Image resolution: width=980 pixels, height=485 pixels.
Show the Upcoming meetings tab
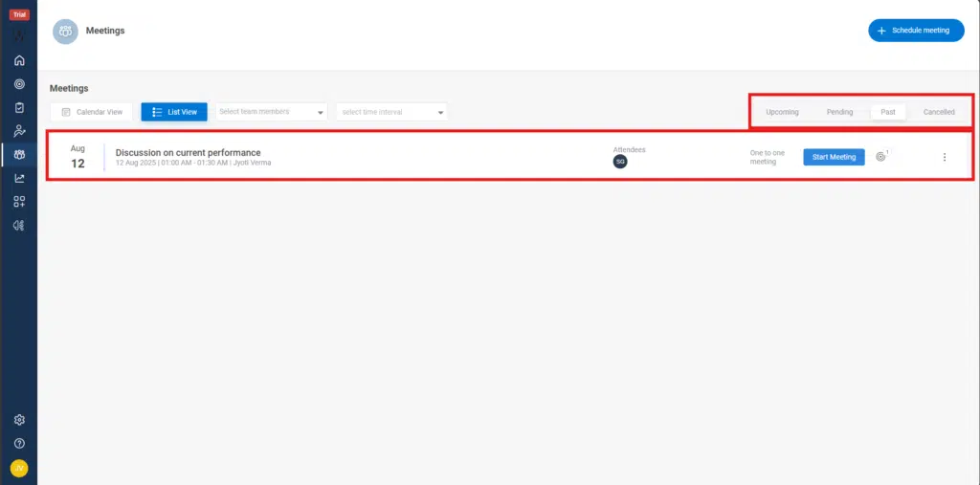coord(782,112)
